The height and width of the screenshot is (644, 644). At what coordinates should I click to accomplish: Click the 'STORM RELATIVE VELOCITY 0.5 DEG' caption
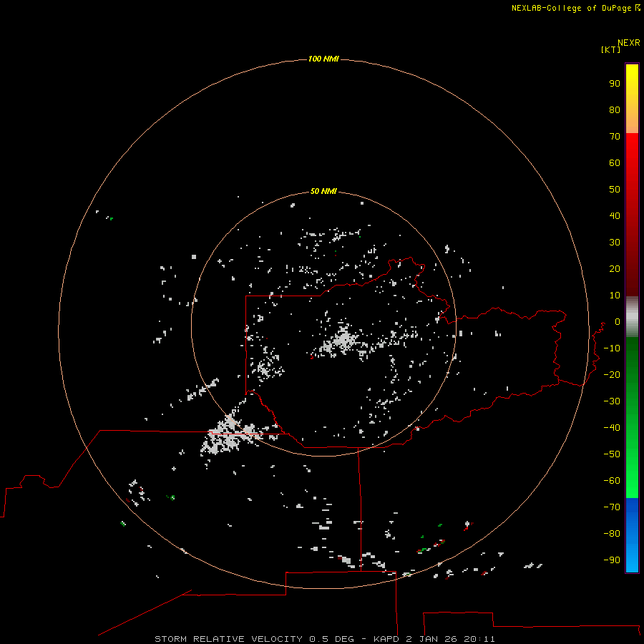coord(254,639)
